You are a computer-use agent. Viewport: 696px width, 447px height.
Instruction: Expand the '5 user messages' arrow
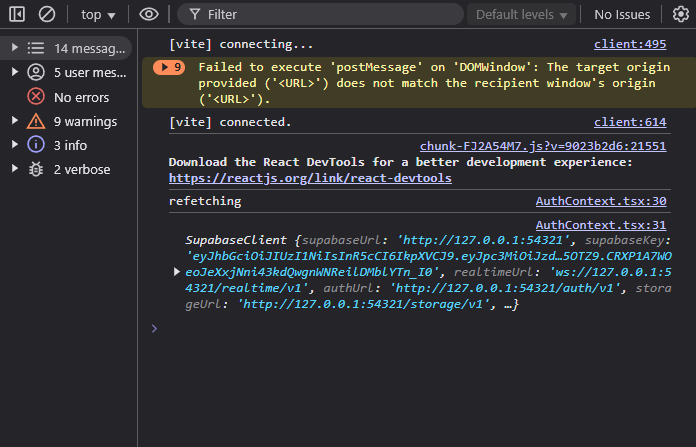click(14, 72)
